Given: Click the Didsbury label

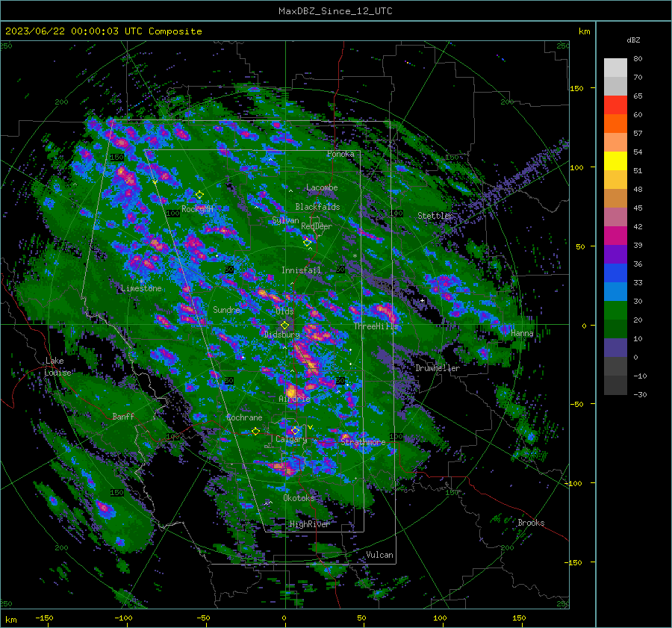Looking at the screenshot, I should [x=282, y=335].
